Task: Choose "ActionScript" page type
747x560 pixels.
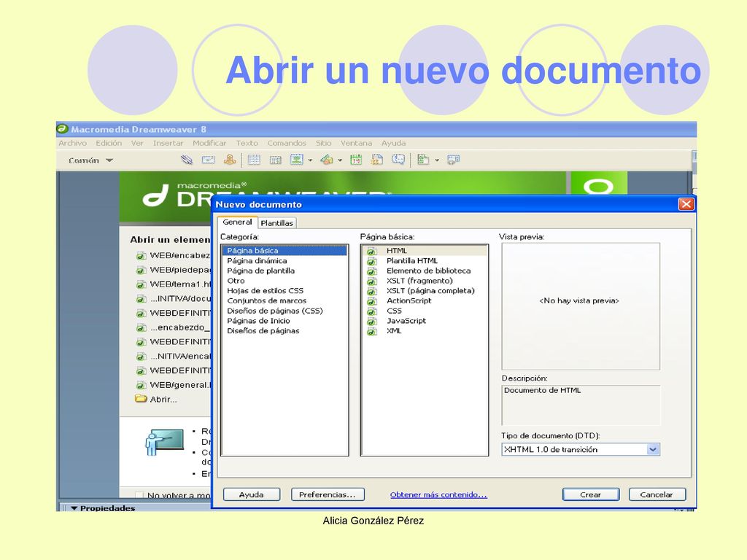Action: coord(425,300)
